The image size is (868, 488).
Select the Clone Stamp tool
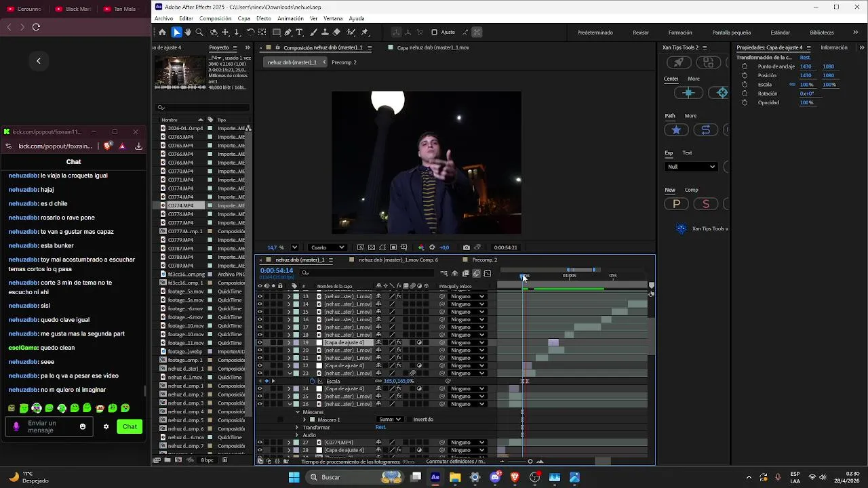[x=325, y=33]
